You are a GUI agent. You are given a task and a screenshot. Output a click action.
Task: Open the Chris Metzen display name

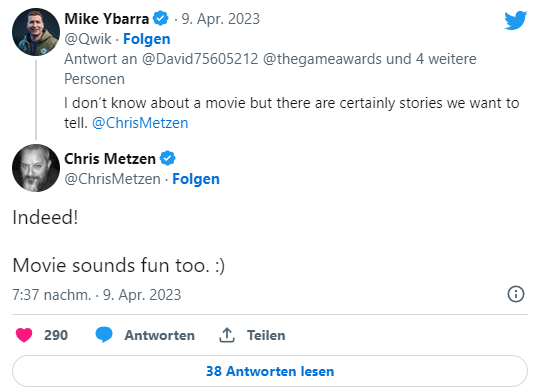click(110, 159)
